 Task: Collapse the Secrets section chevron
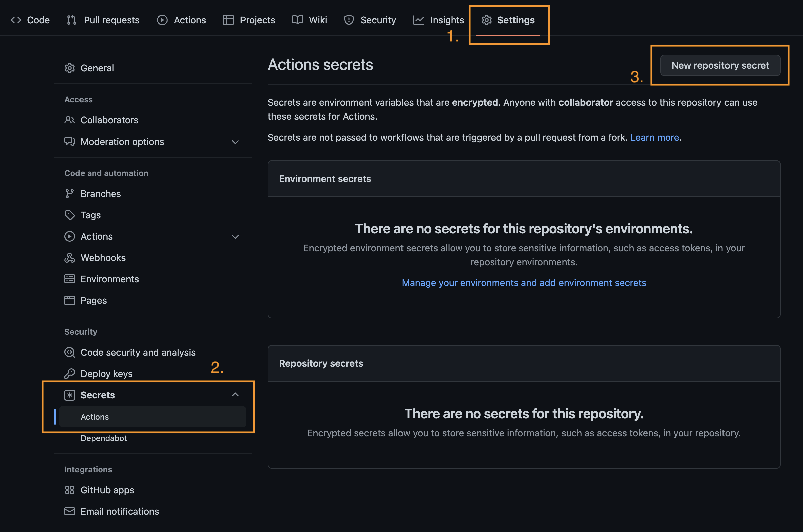click(x=235, y=394)
